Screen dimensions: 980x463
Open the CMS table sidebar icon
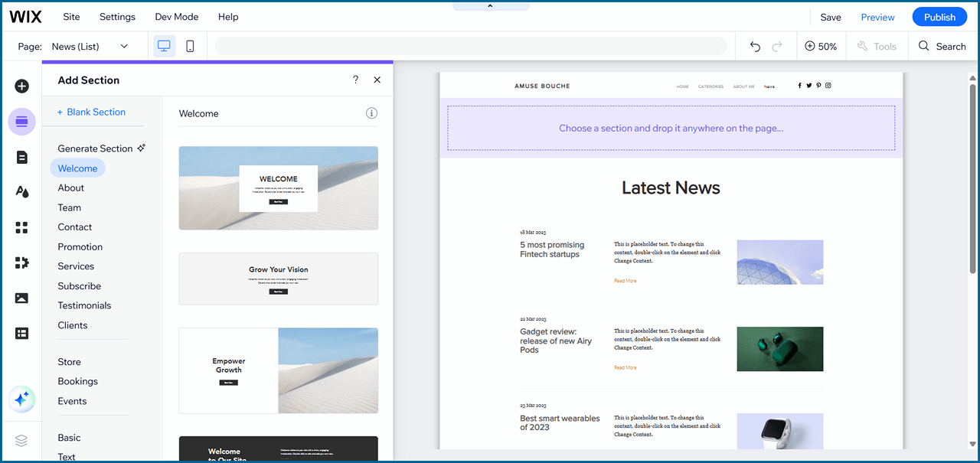tap(21, 333)
